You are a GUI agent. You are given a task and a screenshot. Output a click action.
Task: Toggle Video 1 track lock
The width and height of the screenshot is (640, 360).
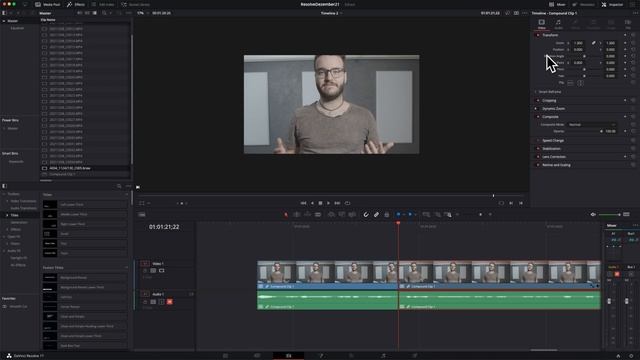pos(145,271)
